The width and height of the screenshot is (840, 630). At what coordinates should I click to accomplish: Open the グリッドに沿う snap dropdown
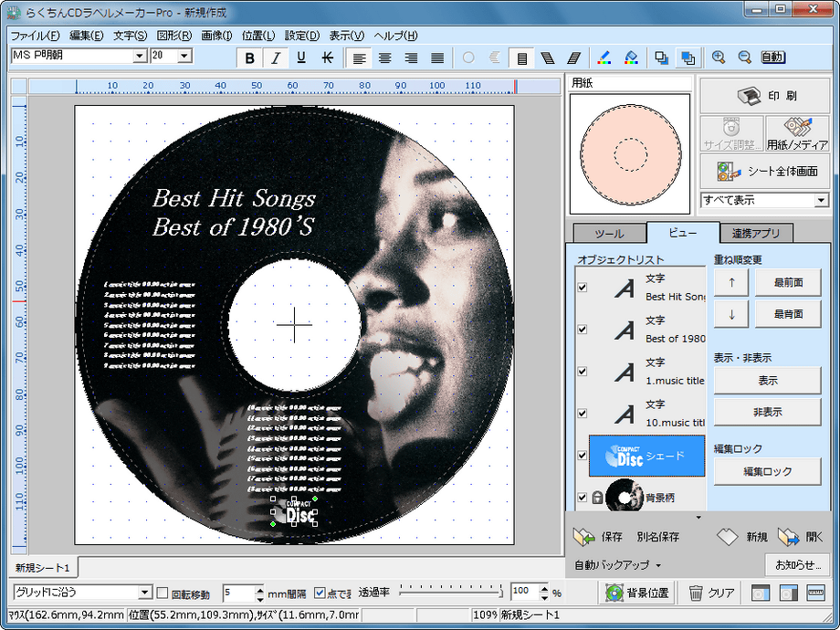point(144,593)
